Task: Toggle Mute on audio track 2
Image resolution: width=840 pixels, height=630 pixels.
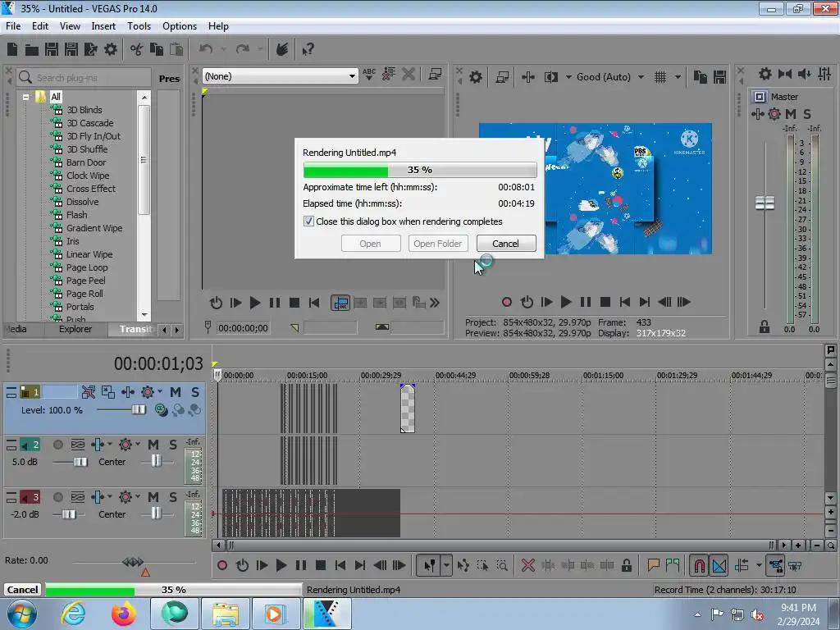Action: [x=153, y=445]
